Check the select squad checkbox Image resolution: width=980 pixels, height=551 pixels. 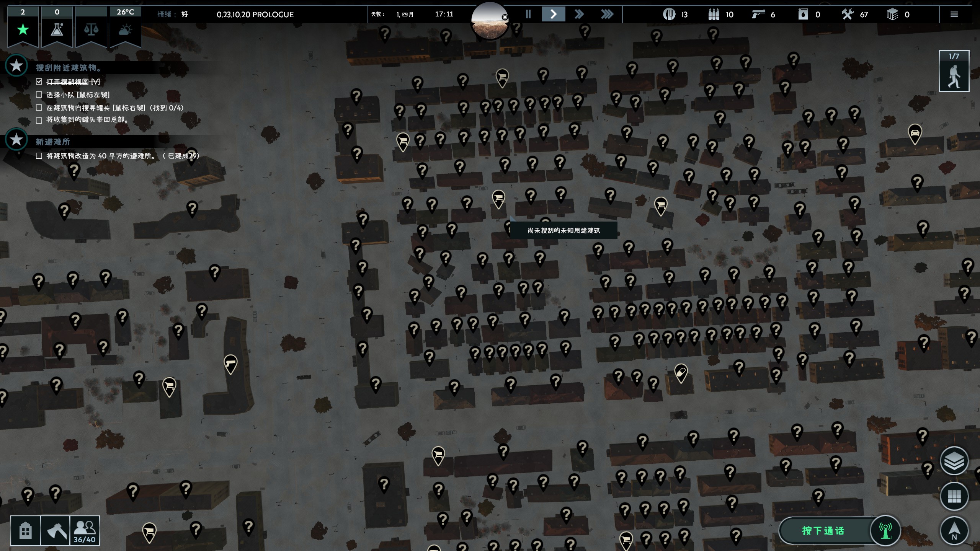pyautogui.click(x=39, y=95)
